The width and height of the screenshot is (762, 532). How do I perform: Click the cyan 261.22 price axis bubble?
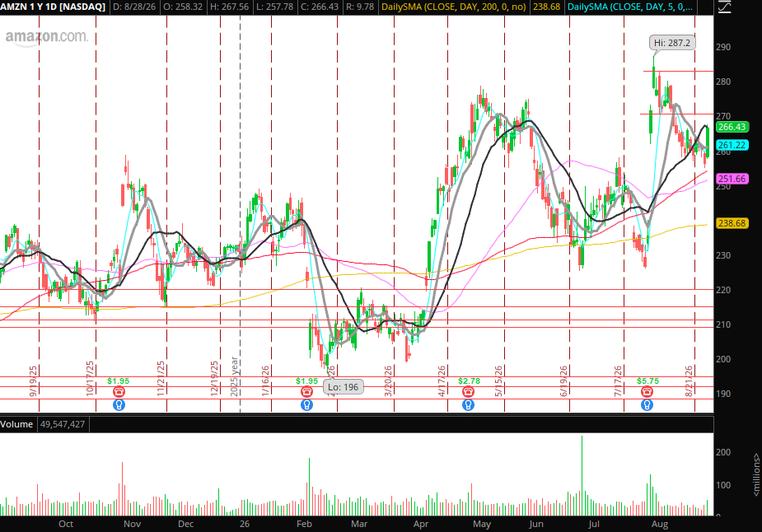click(732, 145)
